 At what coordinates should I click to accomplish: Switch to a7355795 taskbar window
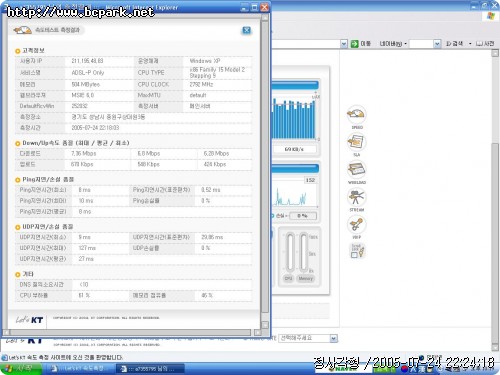(150, 369)
